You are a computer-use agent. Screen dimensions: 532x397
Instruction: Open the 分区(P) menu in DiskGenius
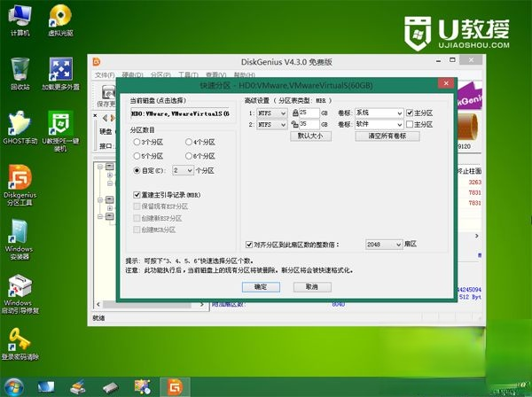pyautogui.click(x=160, y=75)
